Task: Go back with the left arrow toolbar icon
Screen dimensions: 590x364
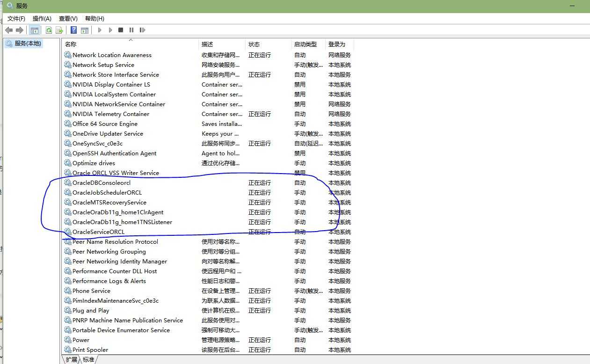Action: click(9, 30)
